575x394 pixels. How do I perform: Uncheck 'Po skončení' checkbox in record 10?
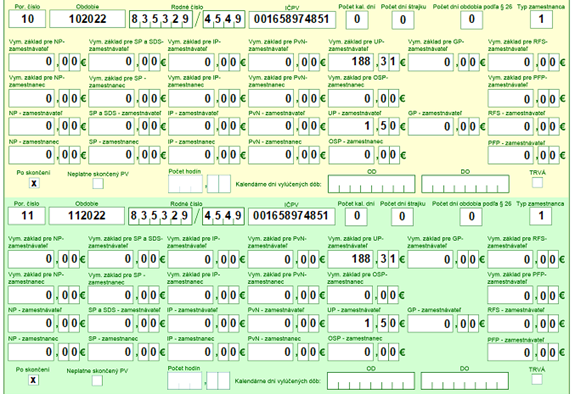(x=34, y=183)
